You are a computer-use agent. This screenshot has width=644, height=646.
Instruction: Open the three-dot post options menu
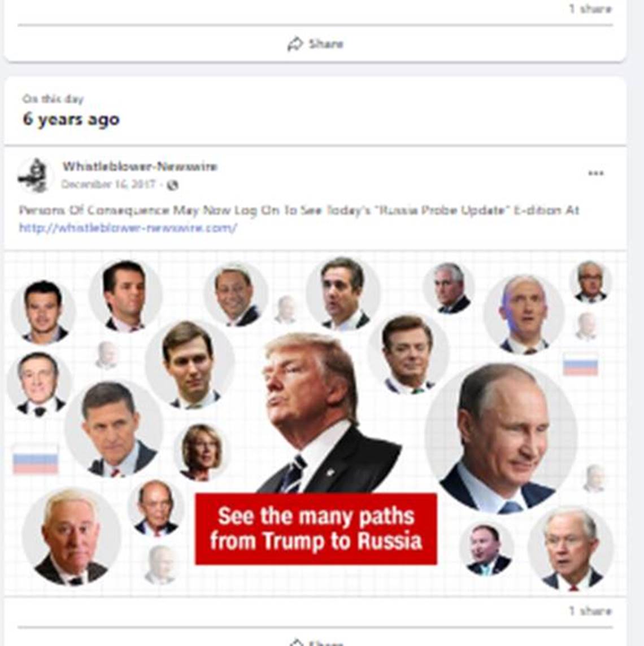pos(596,173)
